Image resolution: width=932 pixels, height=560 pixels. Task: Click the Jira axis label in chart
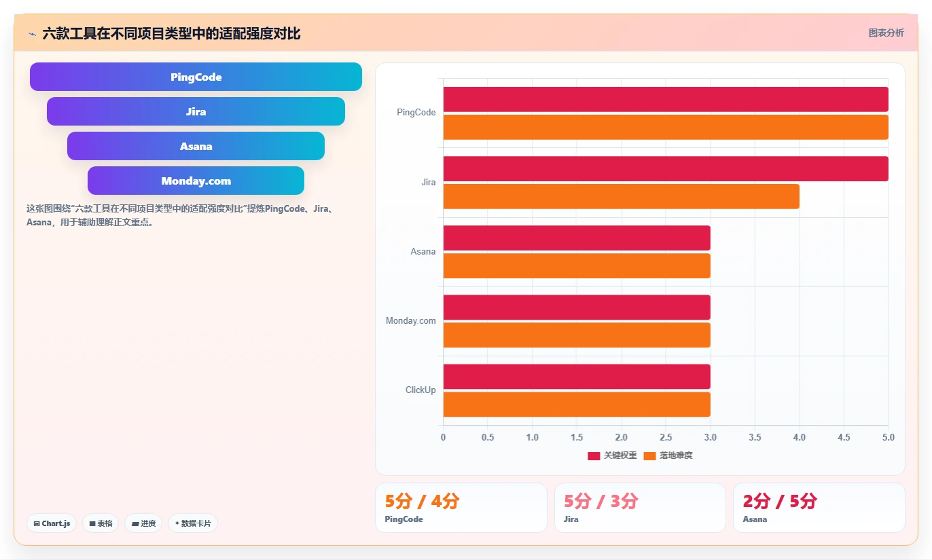pos(428,182)
